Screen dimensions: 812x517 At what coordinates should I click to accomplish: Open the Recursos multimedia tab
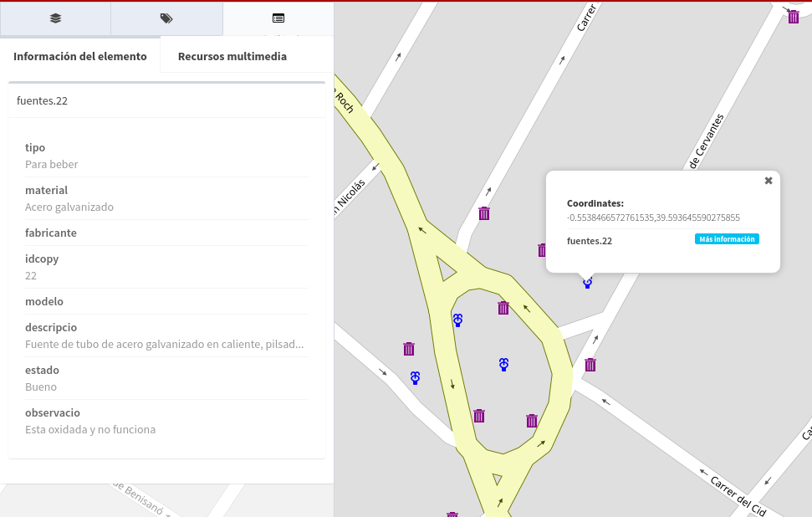point(232,56)
